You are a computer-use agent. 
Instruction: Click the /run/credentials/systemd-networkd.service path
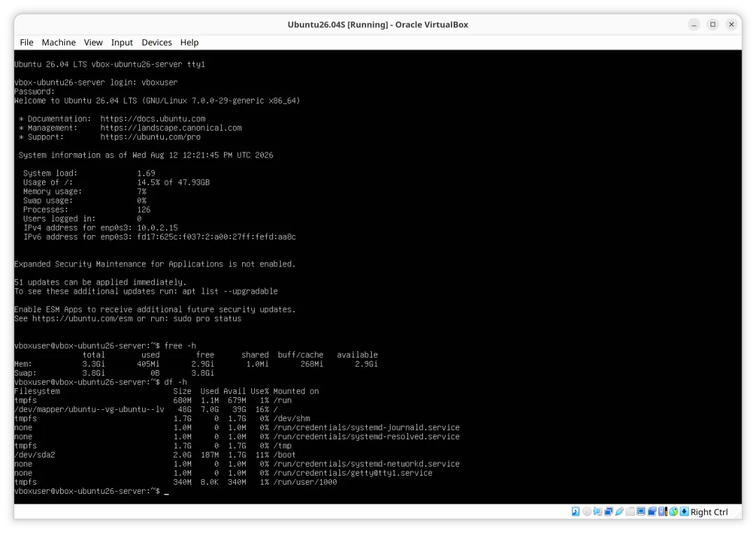click(366, 464)
